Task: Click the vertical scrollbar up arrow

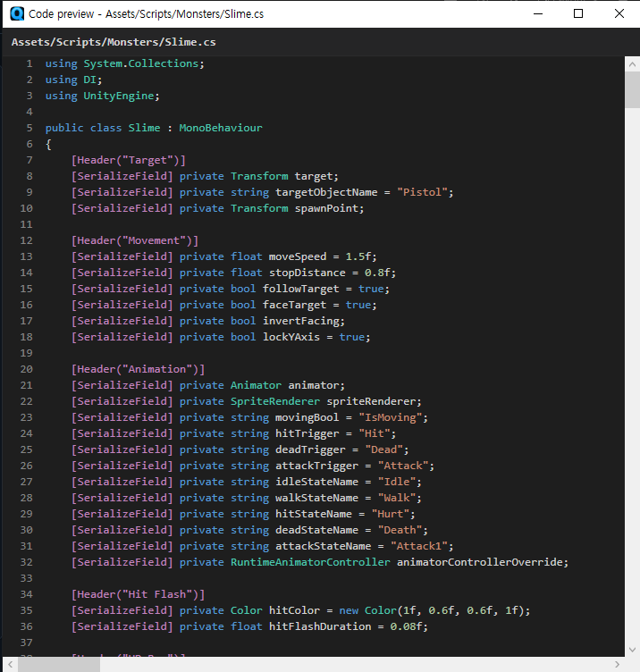Action: pos(632,64)
